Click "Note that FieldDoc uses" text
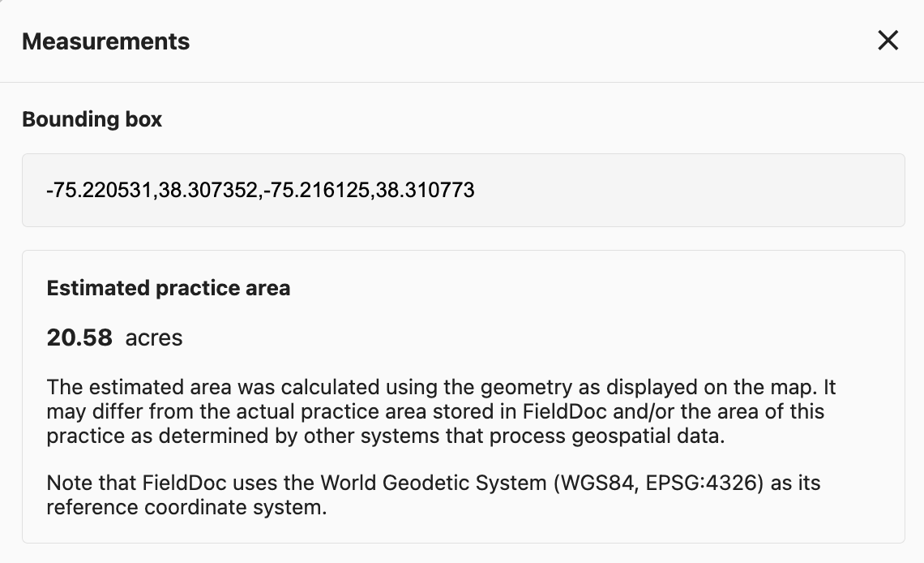Viewport: 924px width, 563px height. click(138, 483)
